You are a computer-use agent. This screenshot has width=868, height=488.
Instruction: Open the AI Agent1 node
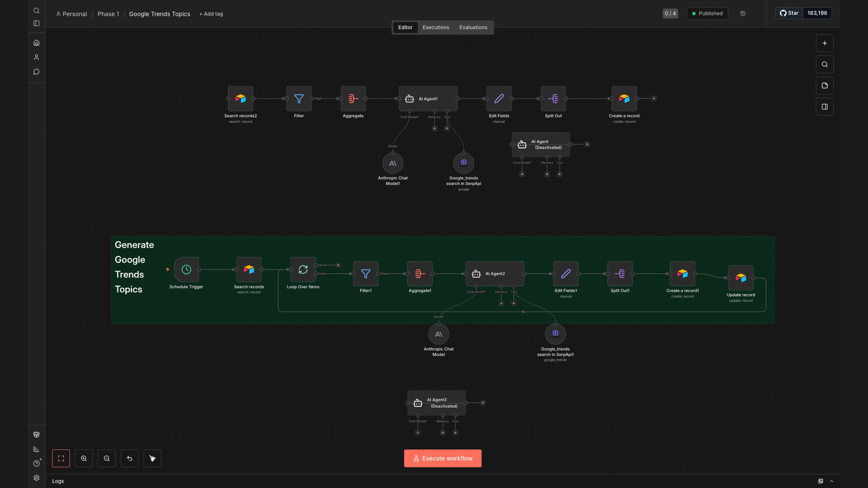pos(428,99)
